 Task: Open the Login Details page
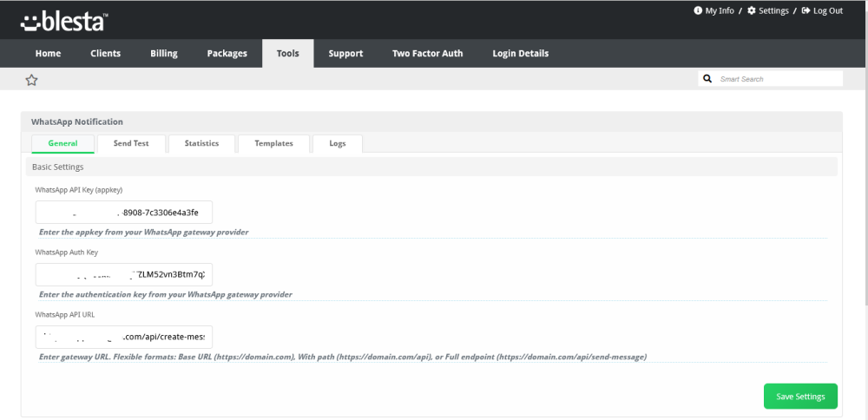(520, 53)
